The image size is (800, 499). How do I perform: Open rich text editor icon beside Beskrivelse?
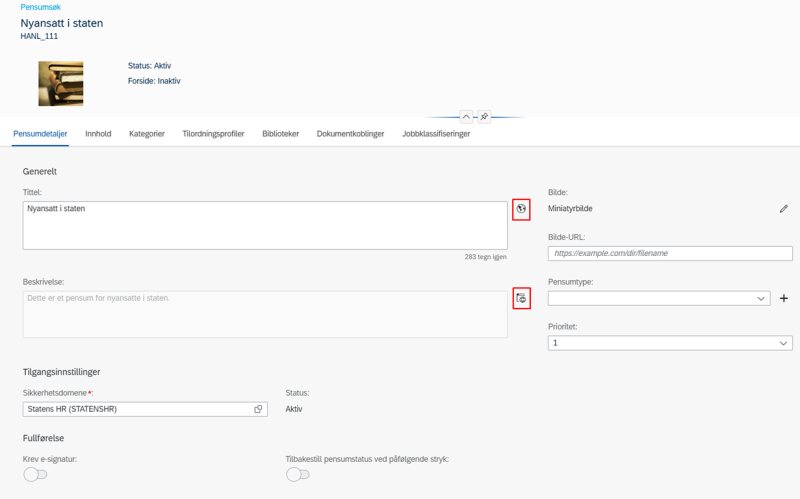click(x=521, y=298)
